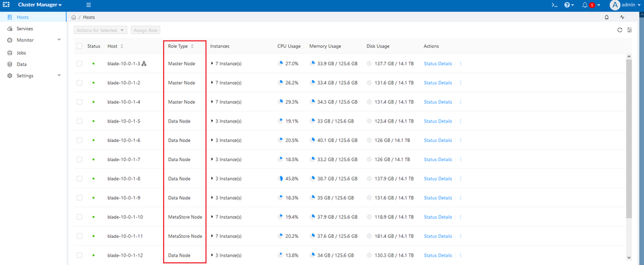
Task: Expand the Monitor sidebar menu
Action: point(33,40)
